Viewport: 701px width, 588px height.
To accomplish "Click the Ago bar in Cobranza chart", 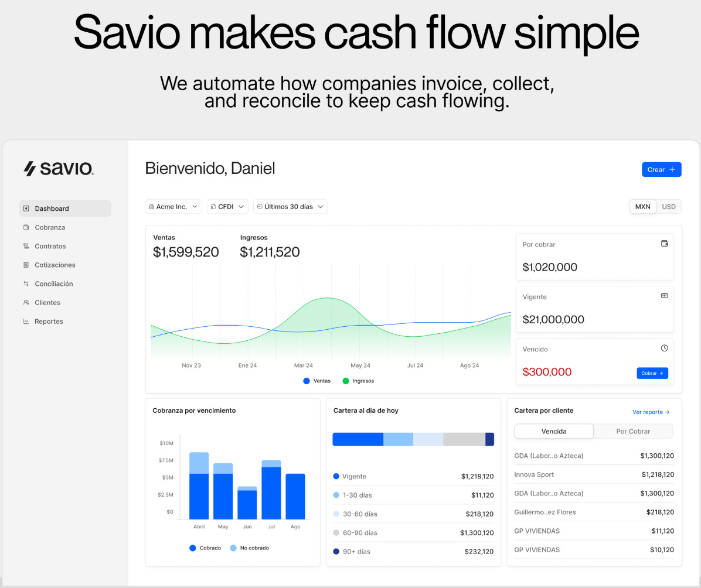I will (x=295, y=497).
